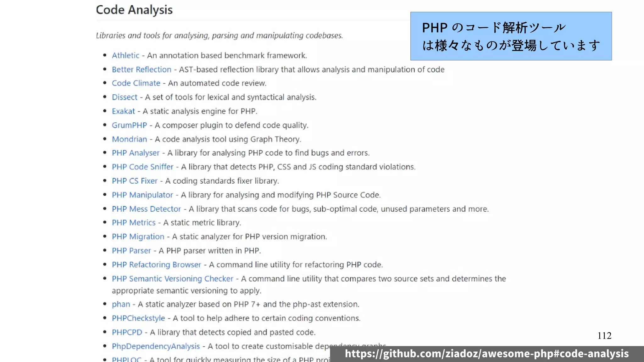
Task: Click description 'A coding standards fixer library.'
Action: pyautogui.click(x=222, y=181)
